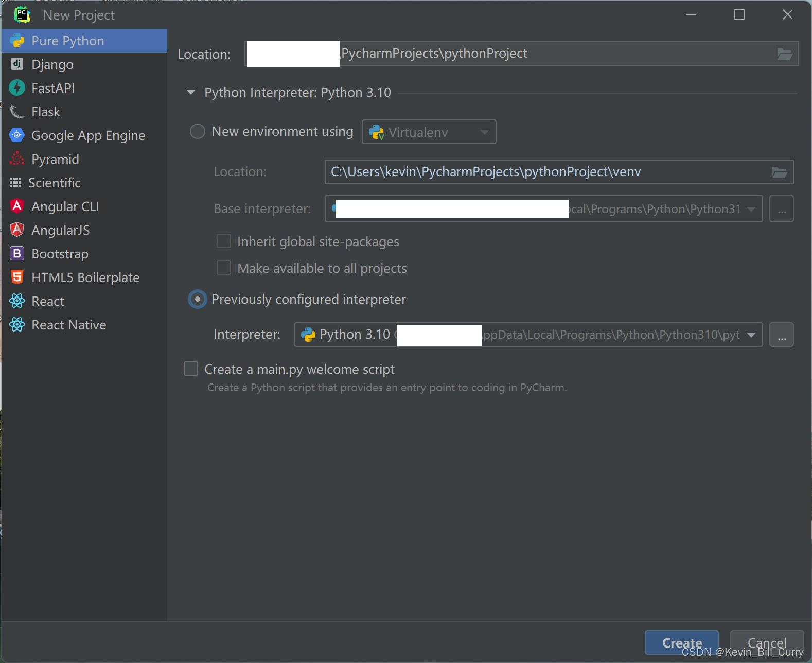Browse for project location folder icon
This screenshot has width=812, height=663.
coord(784,54)
